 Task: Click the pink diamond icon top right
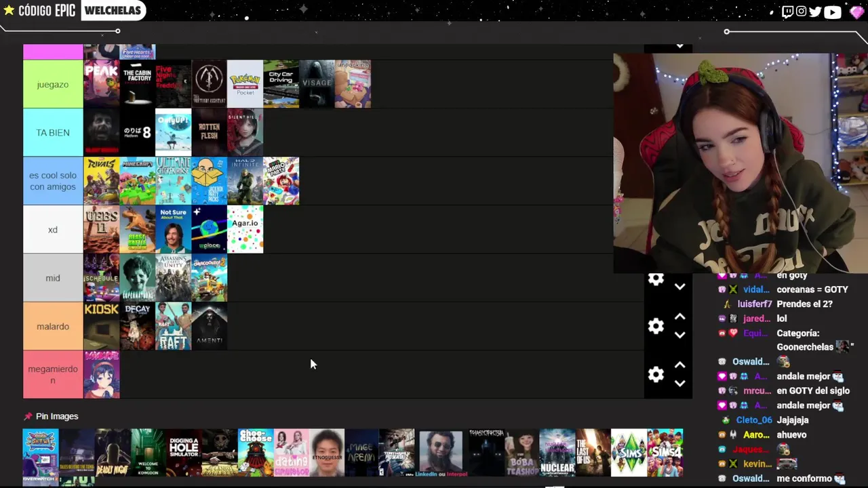(x=856, y=12)
